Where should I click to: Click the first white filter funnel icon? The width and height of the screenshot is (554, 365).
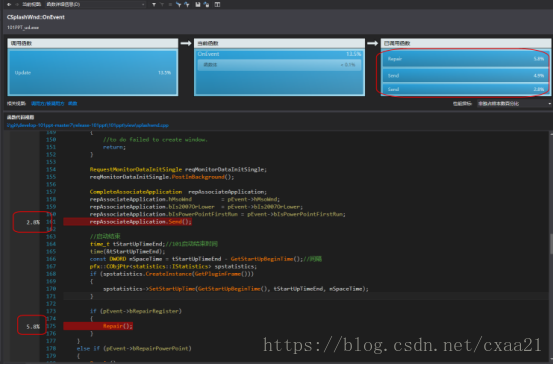point(154,4)
